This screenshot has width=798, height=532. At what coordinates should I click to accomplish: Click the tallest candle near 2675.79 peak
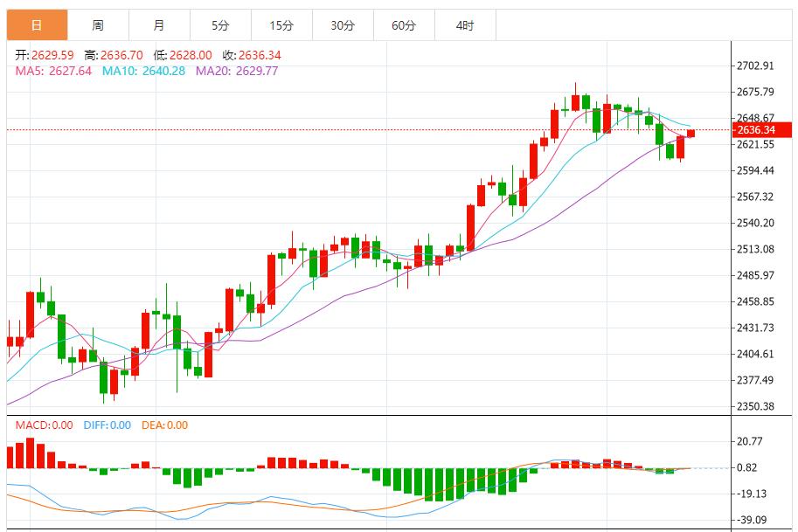point(576,97)
